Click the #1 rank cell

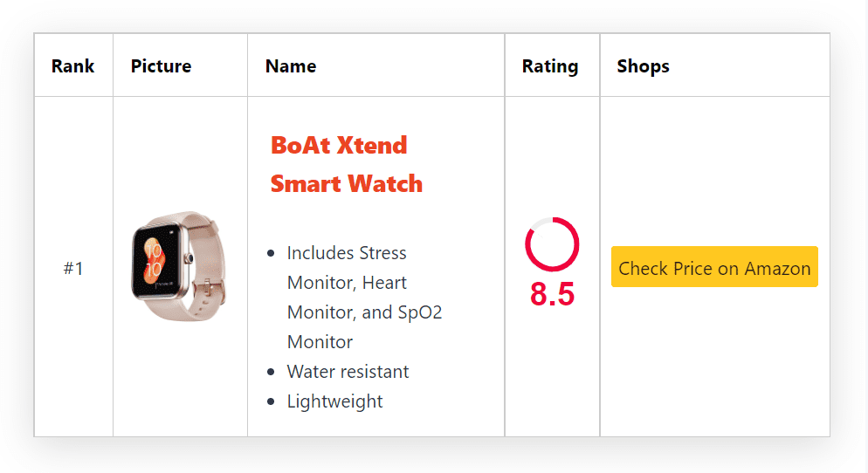pyautogui.click(x=73, y=268)
